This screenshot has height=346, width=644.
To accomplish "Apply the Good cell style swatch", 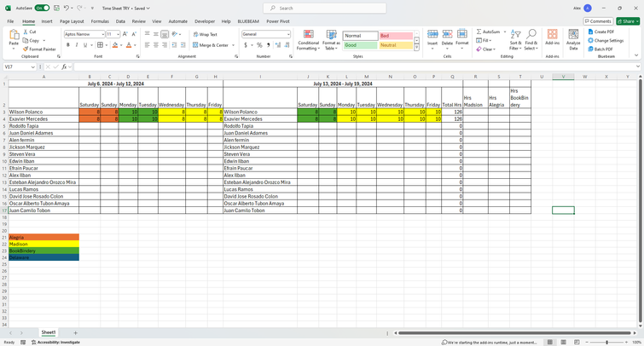I will (360, 45).
